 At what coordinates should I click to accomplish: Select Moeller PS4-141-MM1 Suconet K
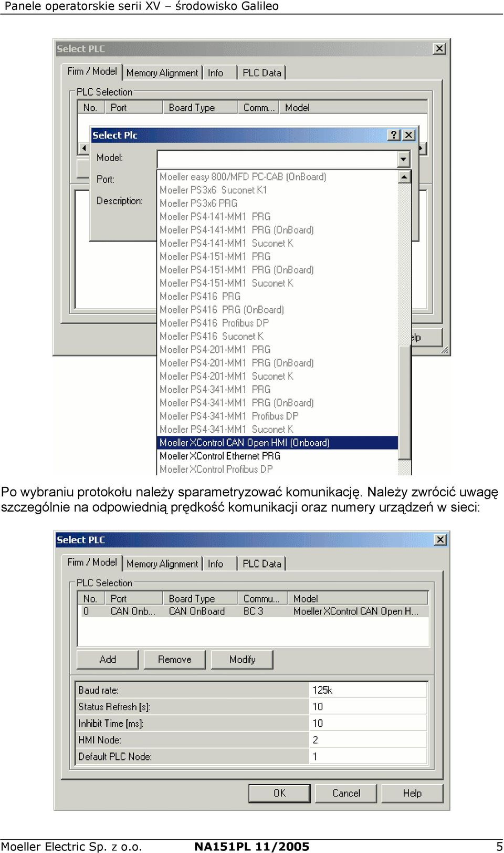[278, 243]
